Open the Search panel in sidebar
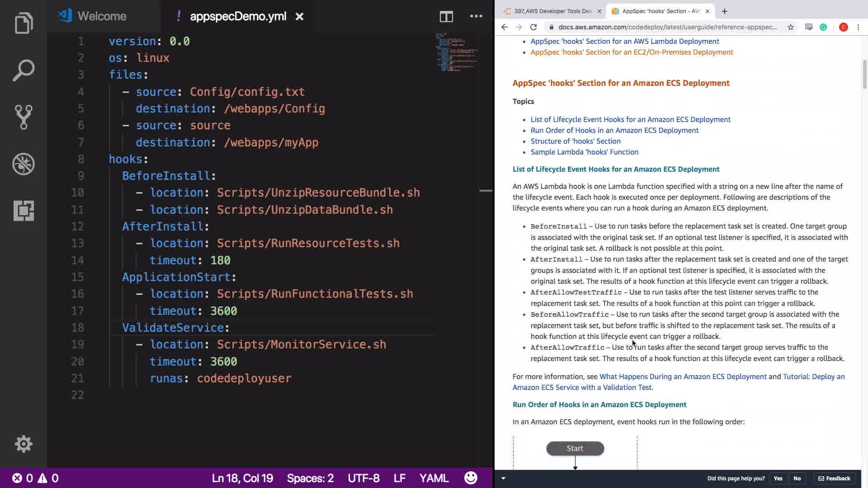Image resolution: width=868 pixels, height=488 pixels. pyautogui.click(x=24, y=70)
